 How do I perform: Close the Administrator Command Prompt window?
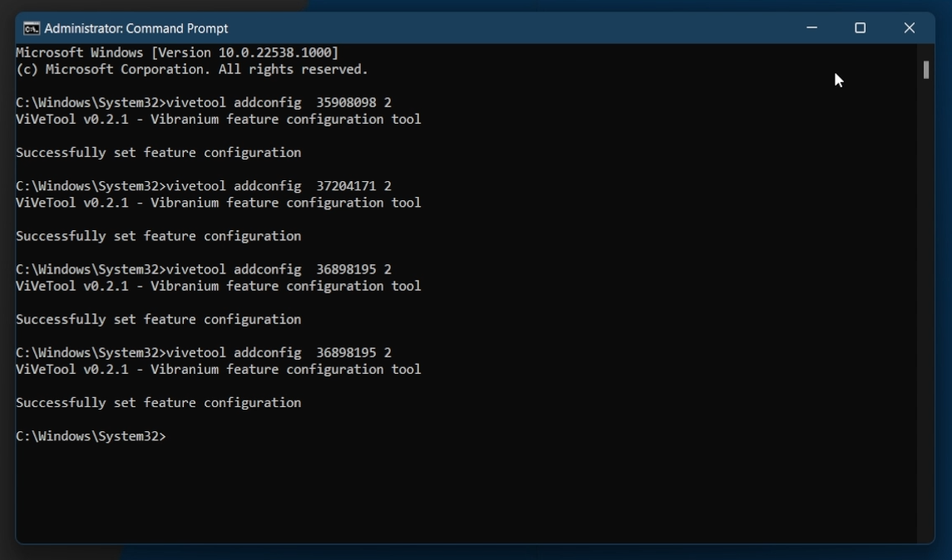(909, 28)
